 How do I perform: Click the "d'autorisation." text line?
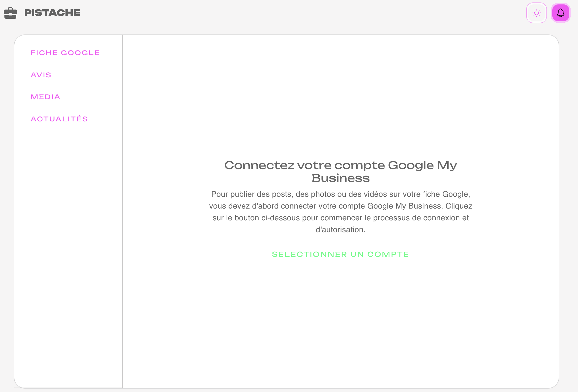click(x=341, y=229)
